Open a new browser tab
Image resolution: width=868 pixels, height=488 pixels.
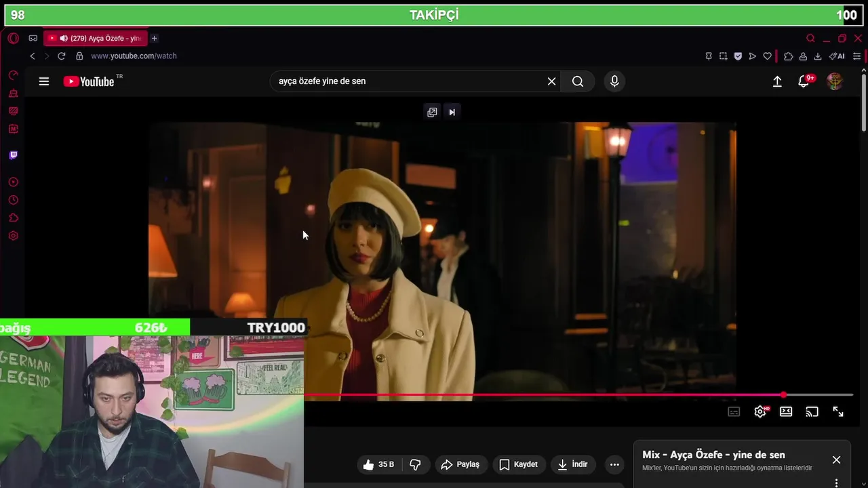tap(154, 39)
